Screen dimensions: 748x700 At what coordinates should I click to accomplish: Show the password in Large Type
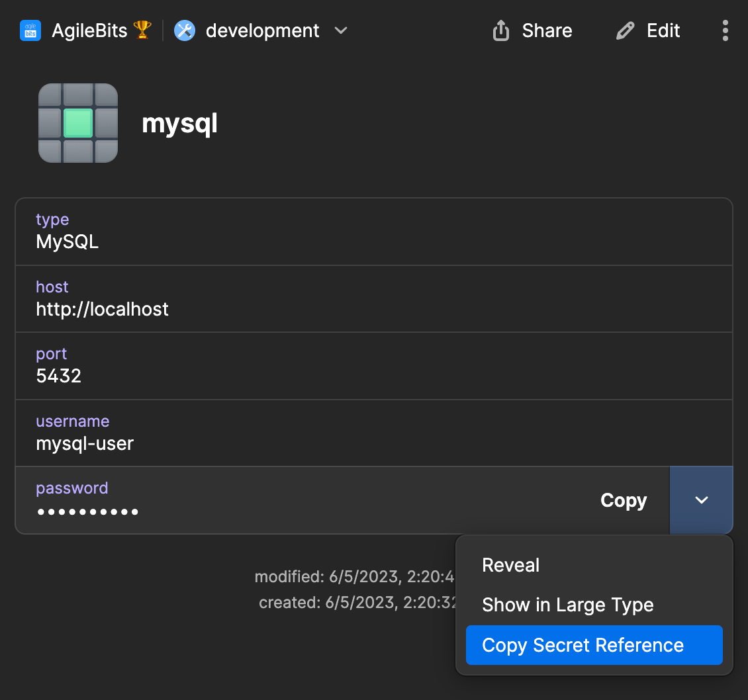coord(568,605)
